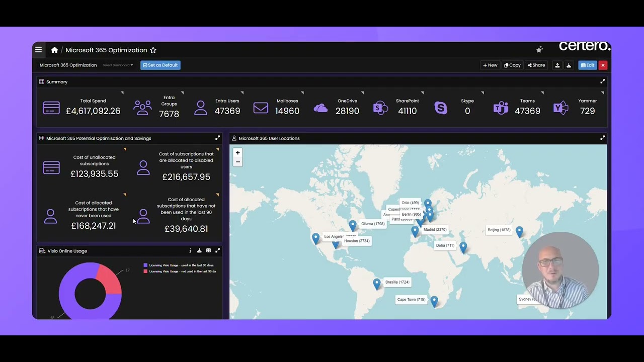Click the Set as Default button

(160, 65)
